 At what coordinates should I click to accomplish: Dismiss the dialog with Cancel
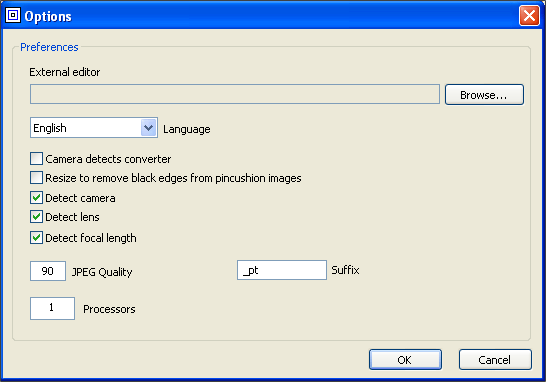[495, 359]
